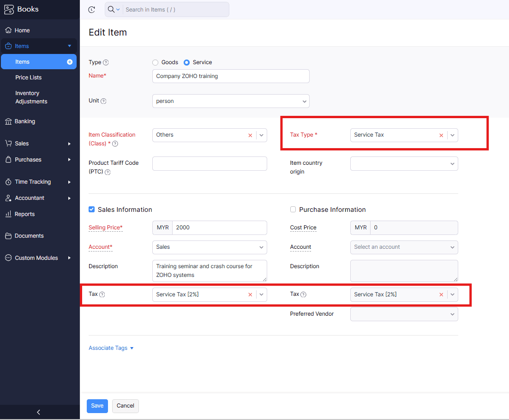Click the Save button

(97, 406)
